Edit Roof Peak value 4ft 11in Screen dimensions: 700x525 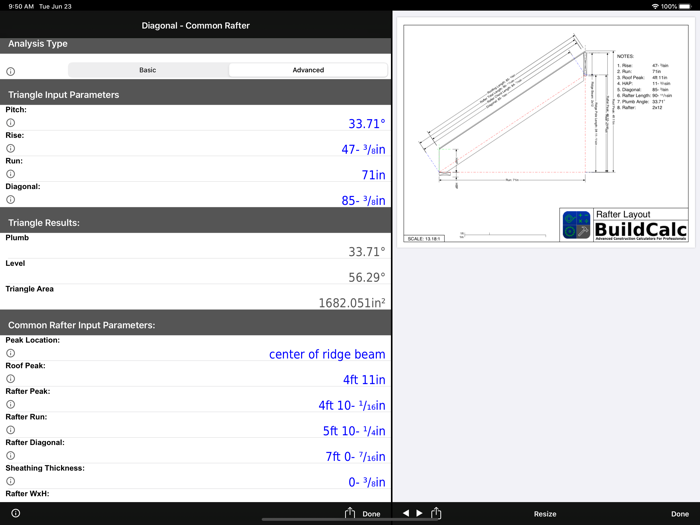coord(364,380)
